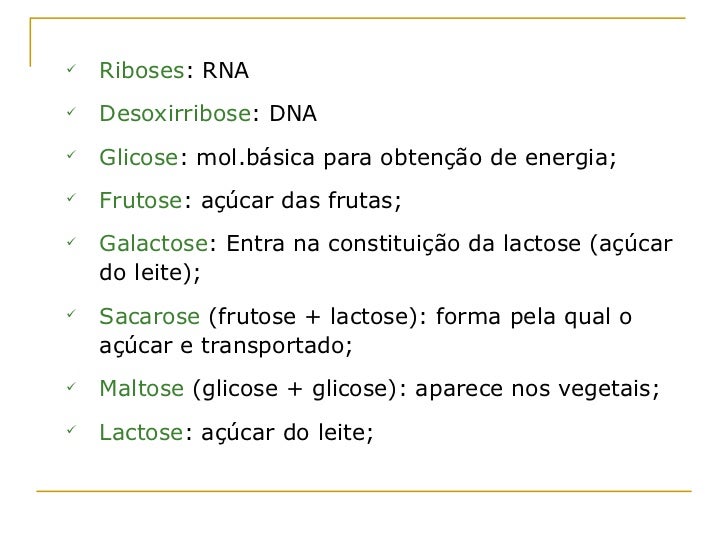This screenshot has width=728, height=546.
Task: Select the green word Riboses
Action: coord(142,71)
